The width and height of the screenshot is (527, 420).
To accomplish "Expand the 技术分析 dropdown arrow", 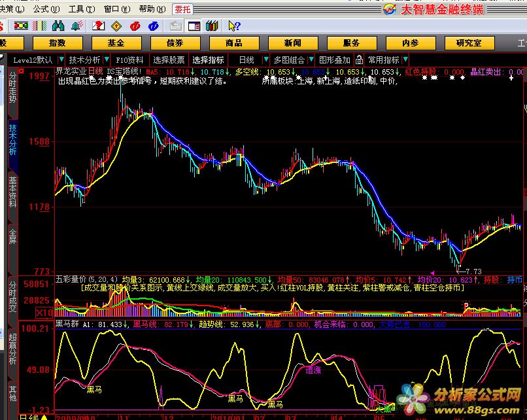I will [x=107, y=60].
